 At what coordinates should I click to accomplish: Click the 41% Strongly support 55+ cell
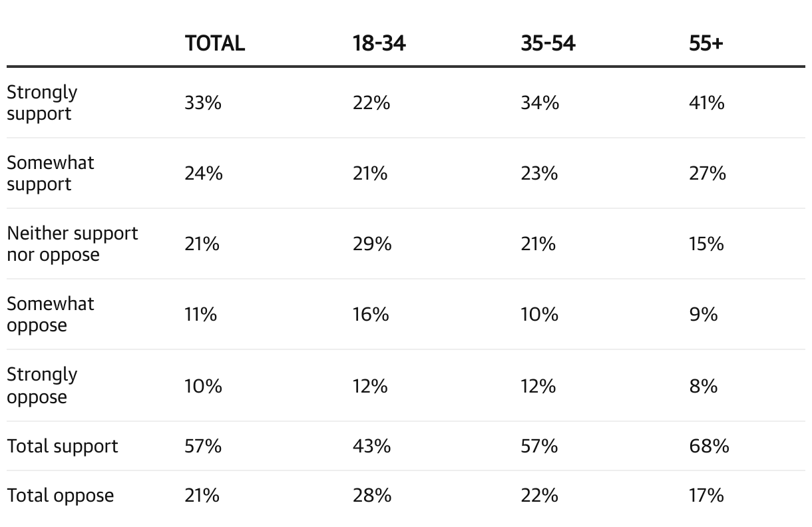click(707, 102)
